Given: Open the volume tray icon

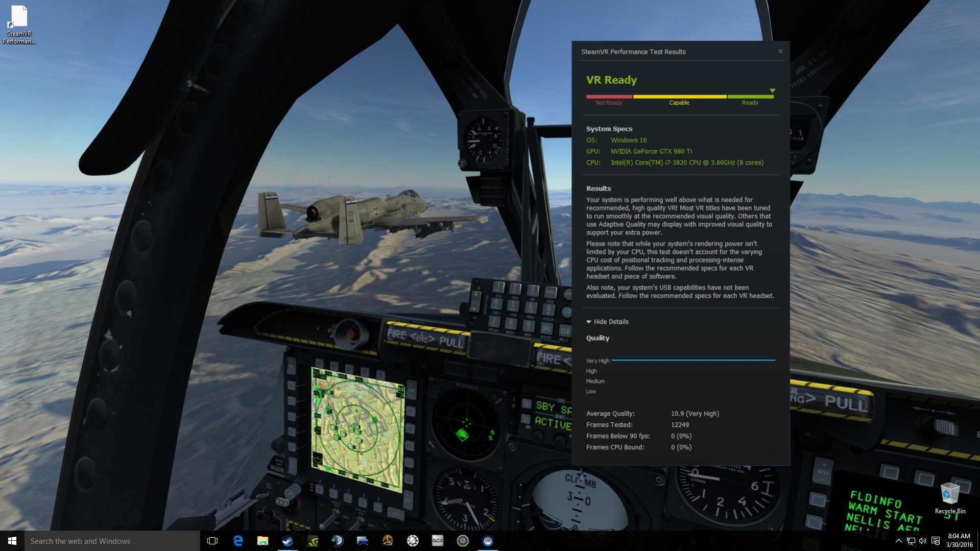Looking at the screenshot, I should point(923,541).
